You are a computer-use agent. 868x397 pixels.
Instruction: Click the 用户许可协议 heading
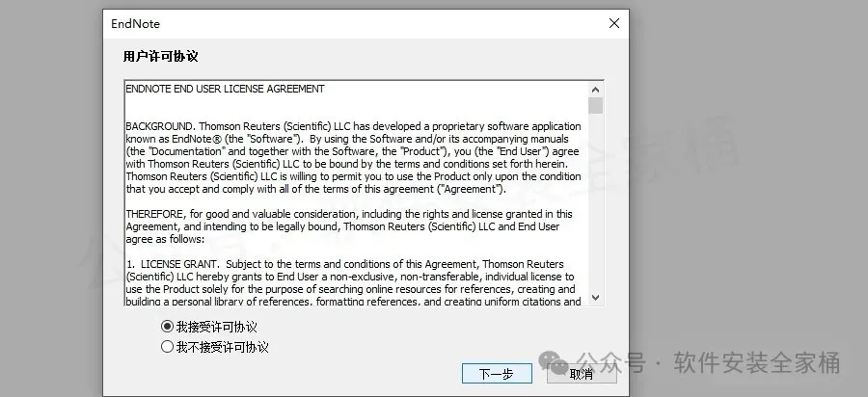pyautogui.click(x=160, y=57)
